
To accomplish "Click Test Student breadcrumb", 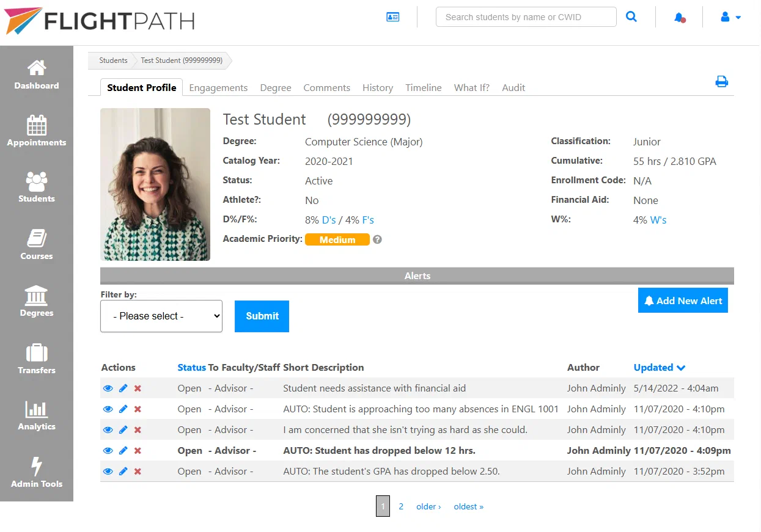I will coord(182,60).
